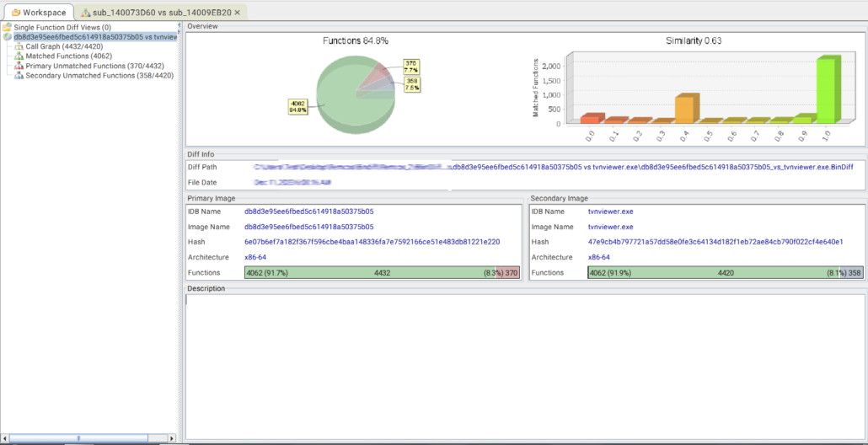Screen dimensions: 868x445
Task: Select Secondary Unmatched Functions (358/4420) entry
Action: click(x=99, y=76)
